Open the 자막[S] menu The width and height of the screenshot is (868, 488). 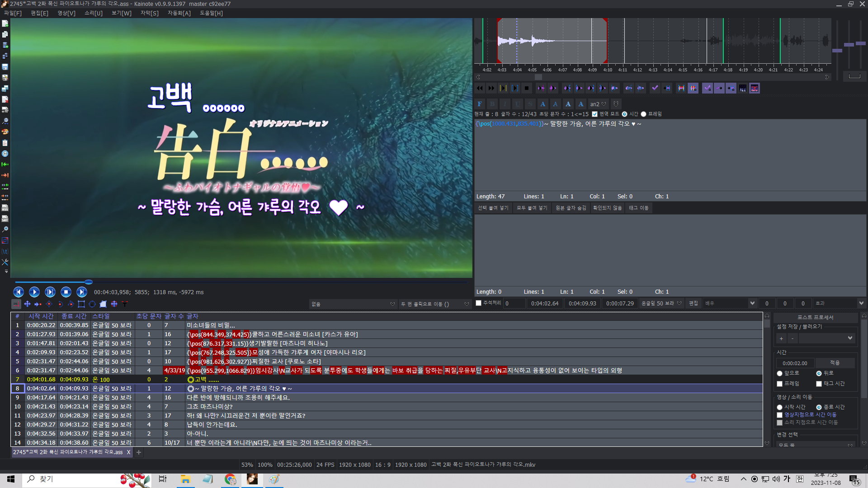150,13
